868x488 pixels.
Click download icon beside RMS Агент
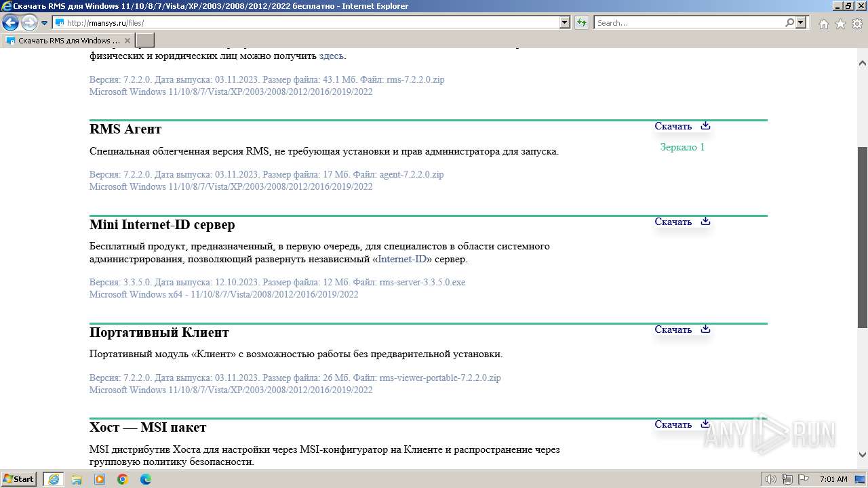click(x=705, y=125)
